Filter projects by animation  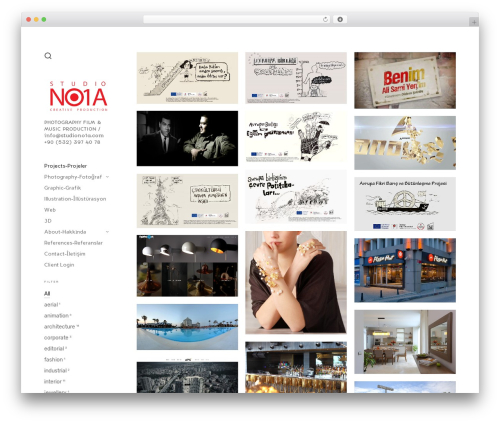56,316
